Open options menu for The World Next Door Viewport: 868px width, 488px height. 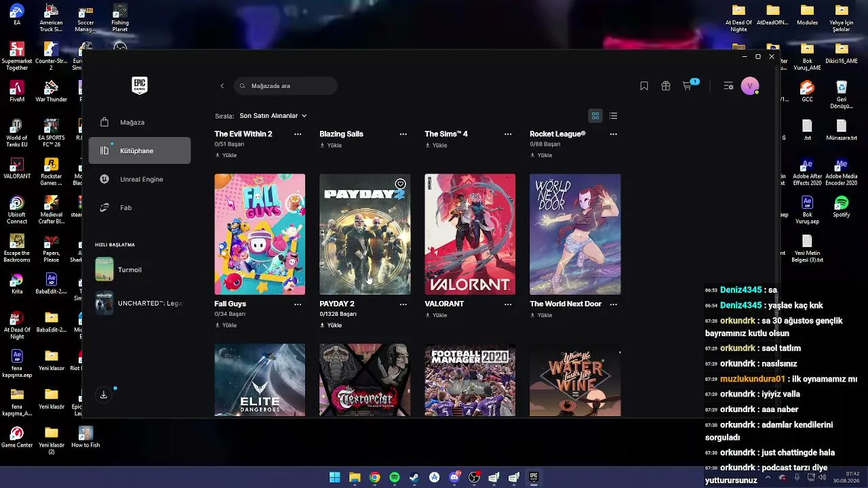point(613,304)
